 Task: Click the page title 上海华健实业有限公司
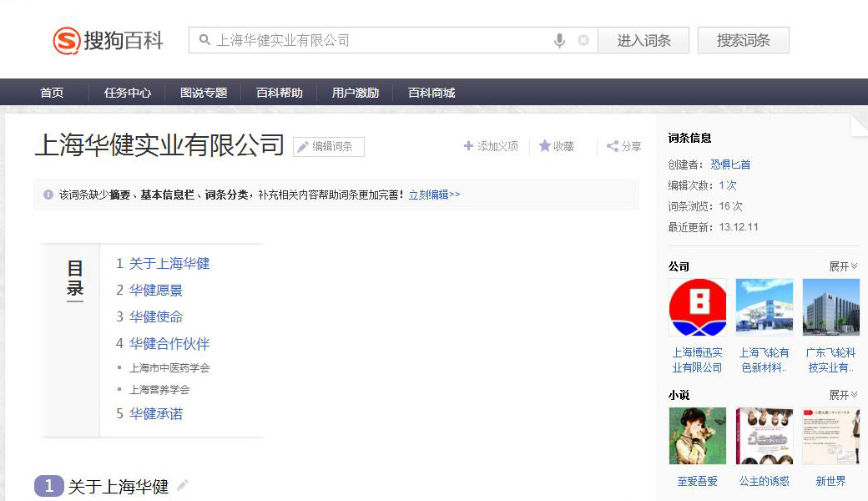tap(159, 145)
